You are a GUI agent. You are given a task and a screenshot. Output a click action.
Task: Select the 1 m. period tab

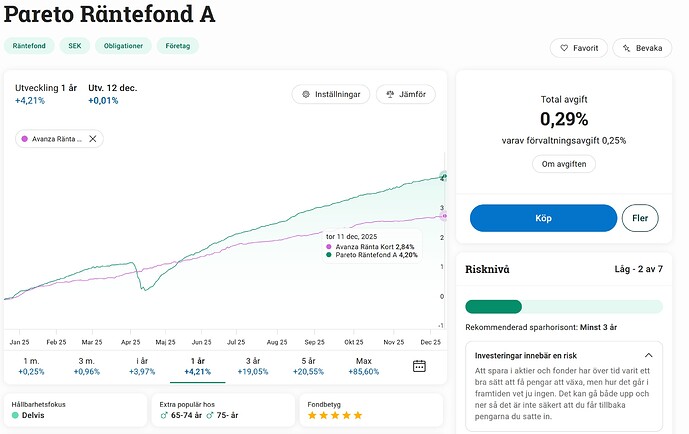[31, 366]
